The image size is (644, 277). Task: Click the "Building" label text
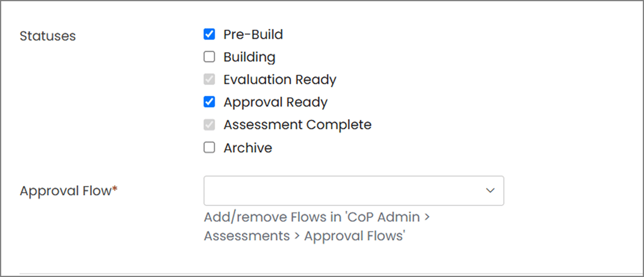tap(249, 57)
